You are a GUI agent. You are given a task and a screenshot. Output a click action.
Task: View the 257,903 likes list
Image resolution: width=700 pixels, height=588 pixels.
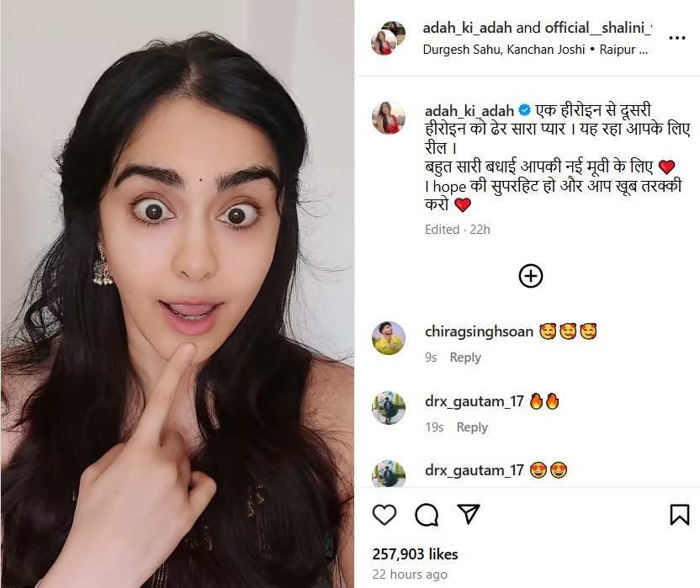(415, 554)
